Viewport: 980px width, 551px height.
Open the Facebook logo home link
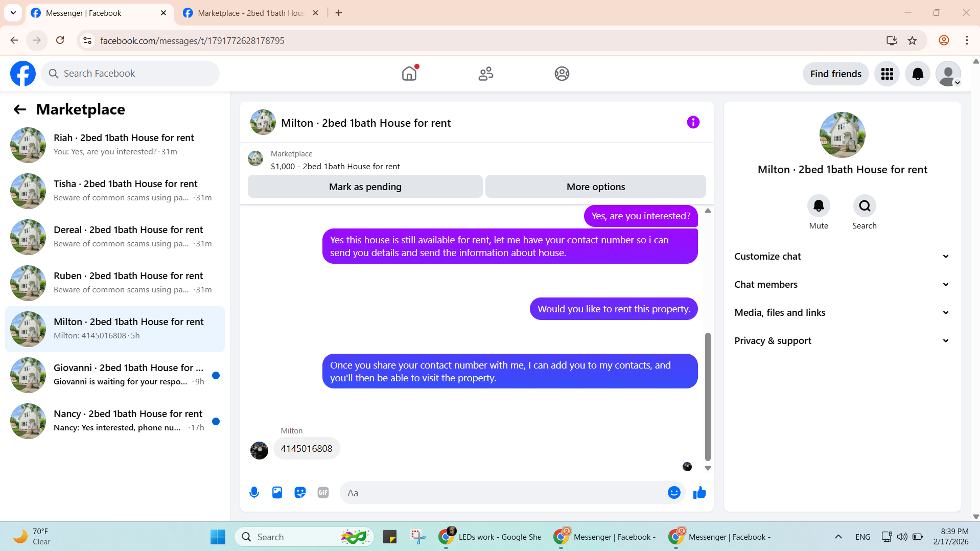tap(23, 74)
